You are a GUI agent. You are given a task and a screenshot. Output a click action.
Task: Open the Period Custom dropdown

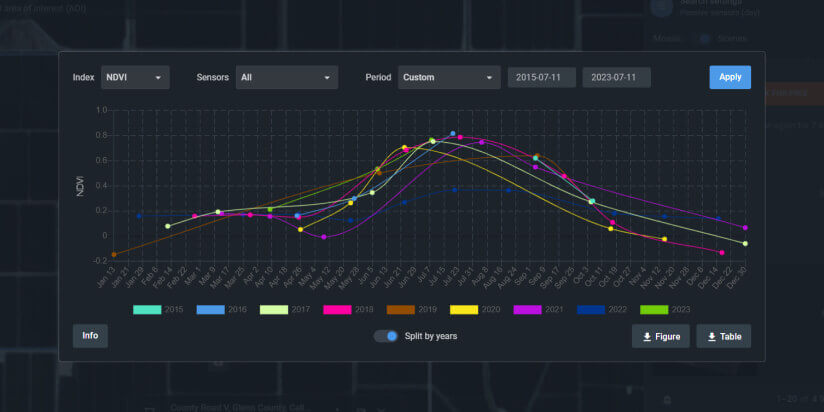coord(449,77)
